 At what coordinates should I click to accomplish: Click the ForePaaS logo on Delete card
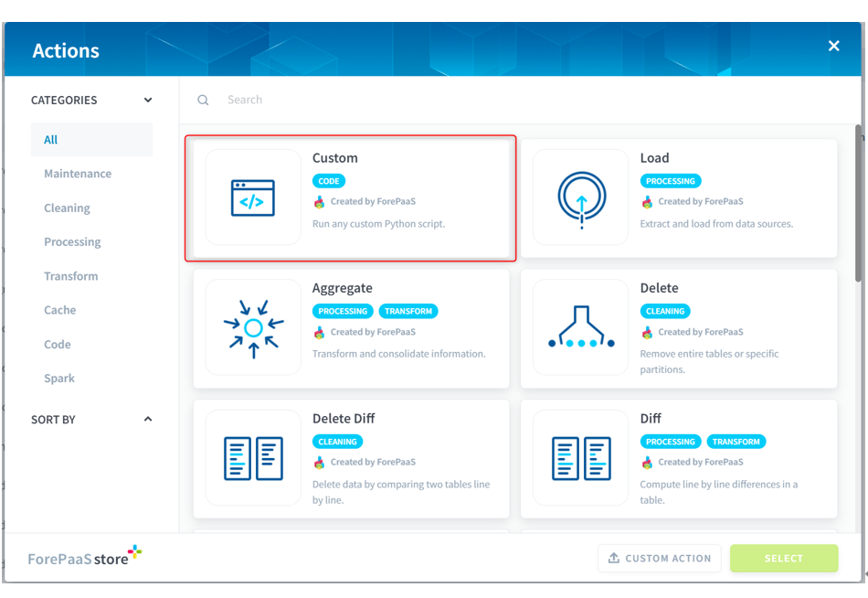pos(647,332)
